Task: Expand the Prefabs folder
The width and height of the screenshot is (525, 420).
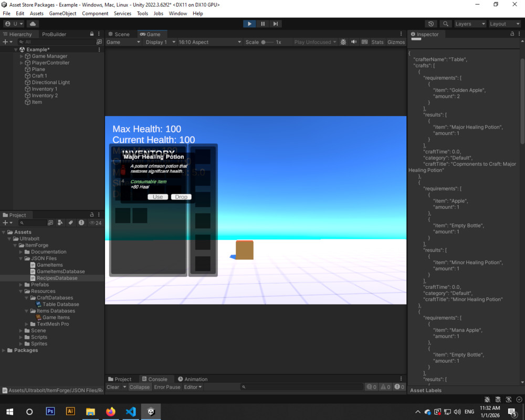Action: point(21,284)
